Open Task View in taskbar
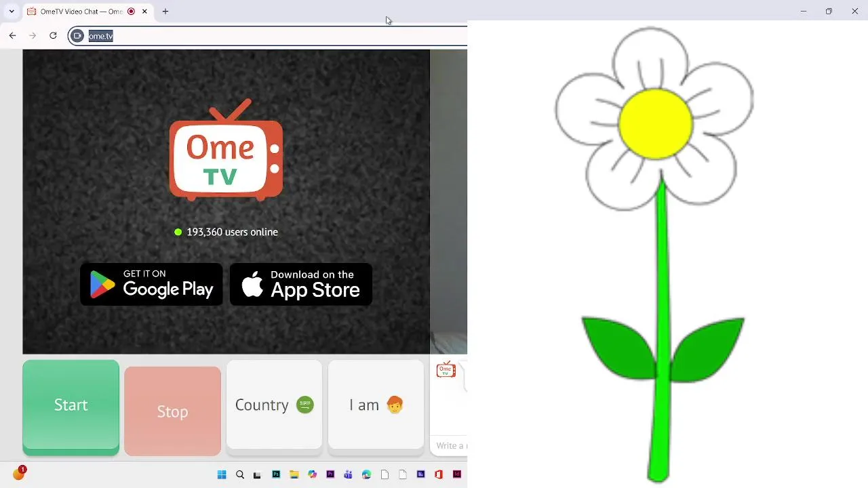868x488 pixels. tap(257, 474)
